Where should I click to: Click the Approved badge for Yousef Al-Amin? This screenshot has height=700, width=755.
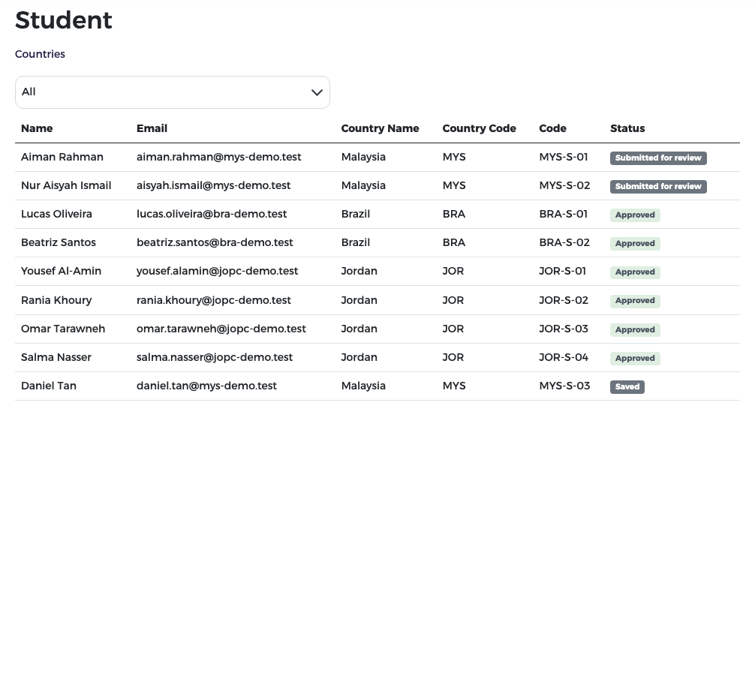[x=635, y=272]
